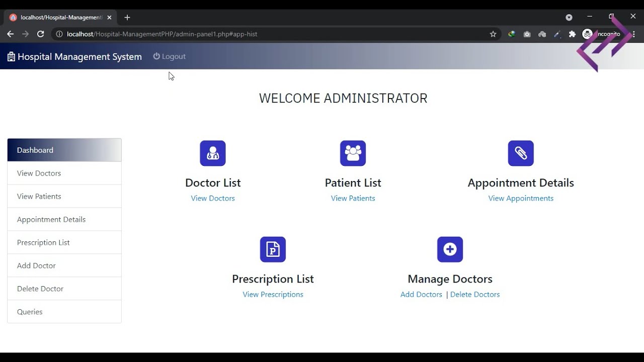Click the site information icon in address bar
The width and height of the screenshot is (644, 362).
59,34
